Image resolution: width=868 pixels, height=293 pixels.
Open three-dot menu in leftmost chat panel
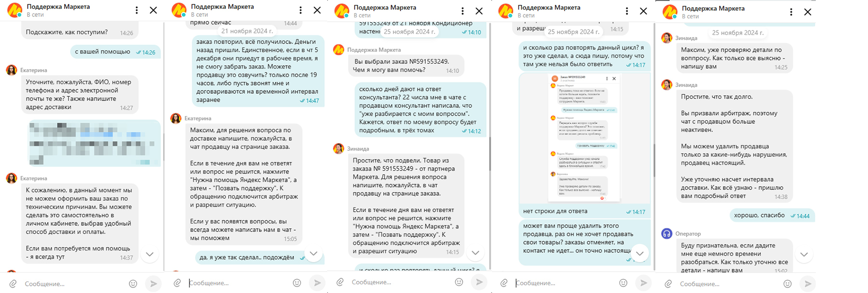coord(137,10)
